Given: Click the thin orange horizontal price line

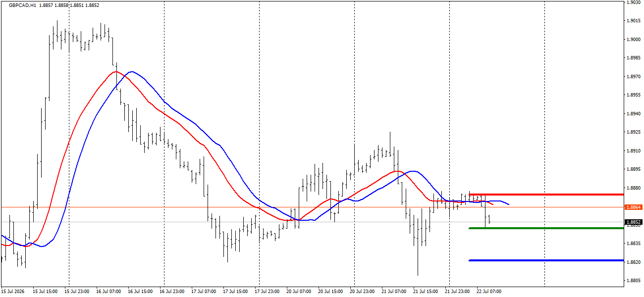Looking at the screenshot, I should tap(312, 207).
